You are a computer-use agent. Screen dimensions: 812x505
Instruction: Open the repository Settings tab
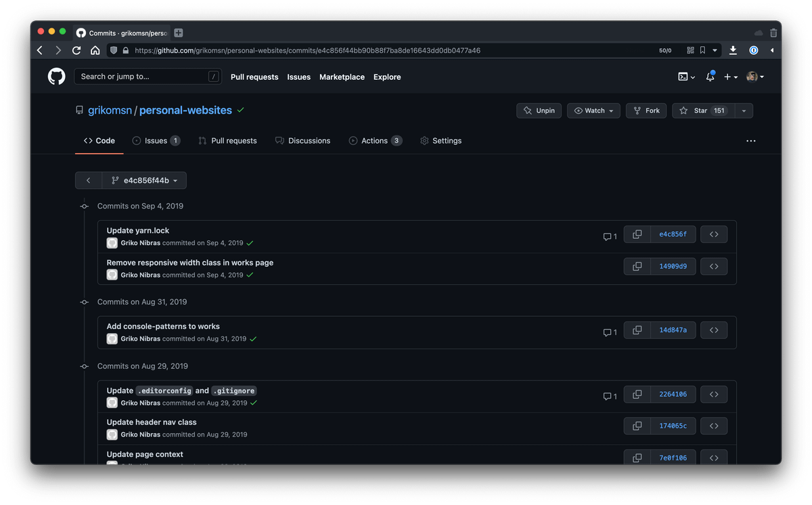coord(441,141)
